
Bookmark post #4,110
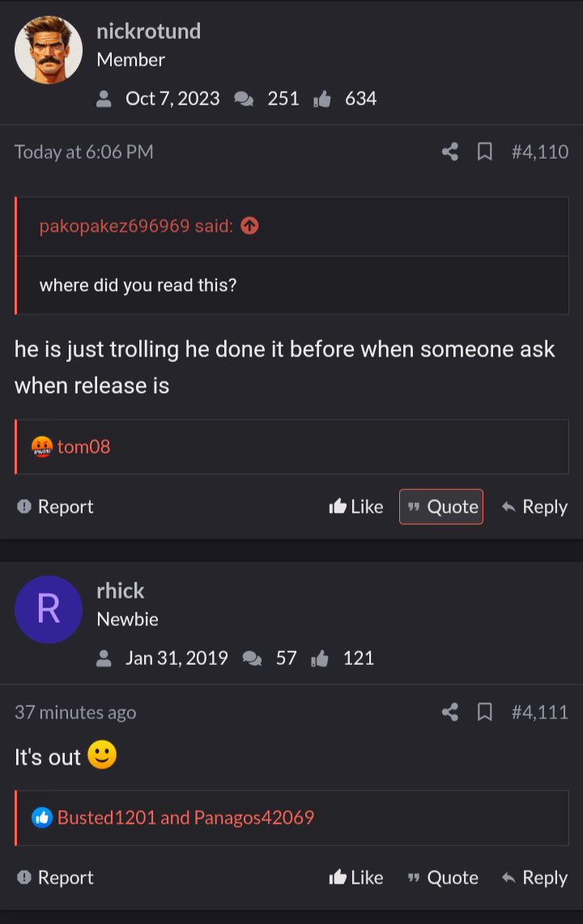click(x=484, y=152)
